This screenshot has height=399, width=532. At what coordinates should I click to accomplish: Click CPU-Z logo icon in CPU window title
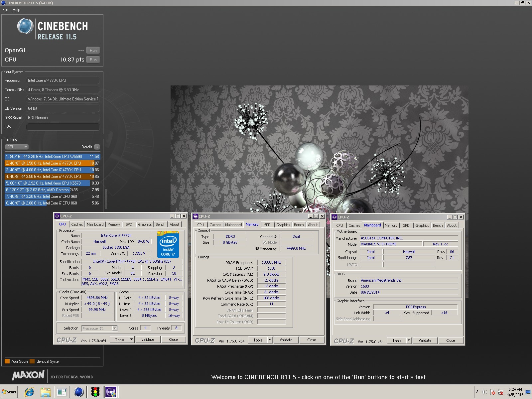point(57,216)
